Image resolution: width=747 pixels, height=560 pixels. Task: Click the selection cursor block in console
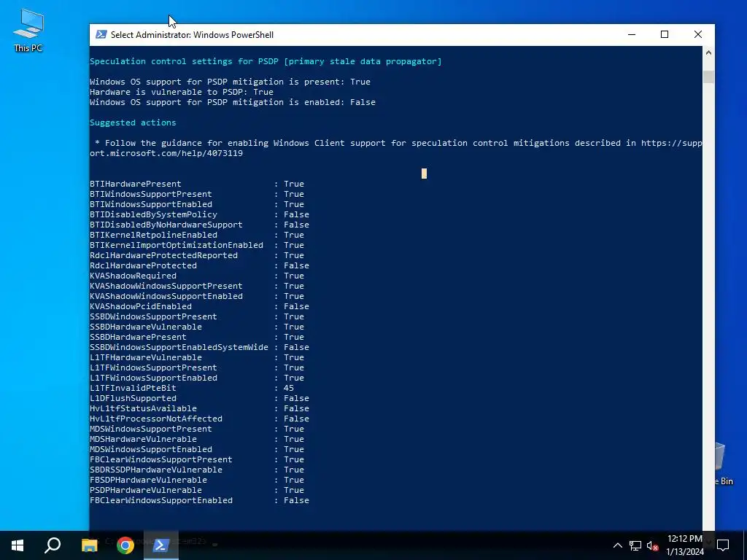click(424, 174)
